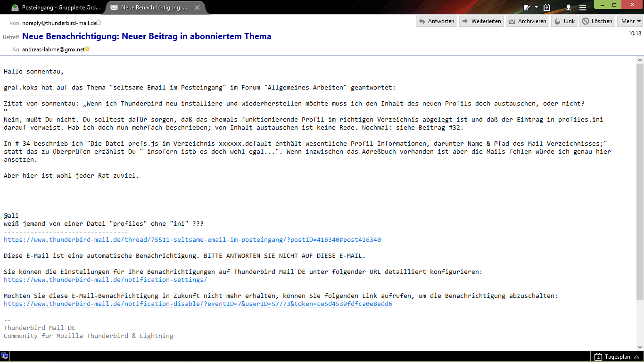Delete the message with Löschen
Viewport: 644px width, 362px height.
pos(597,21)
